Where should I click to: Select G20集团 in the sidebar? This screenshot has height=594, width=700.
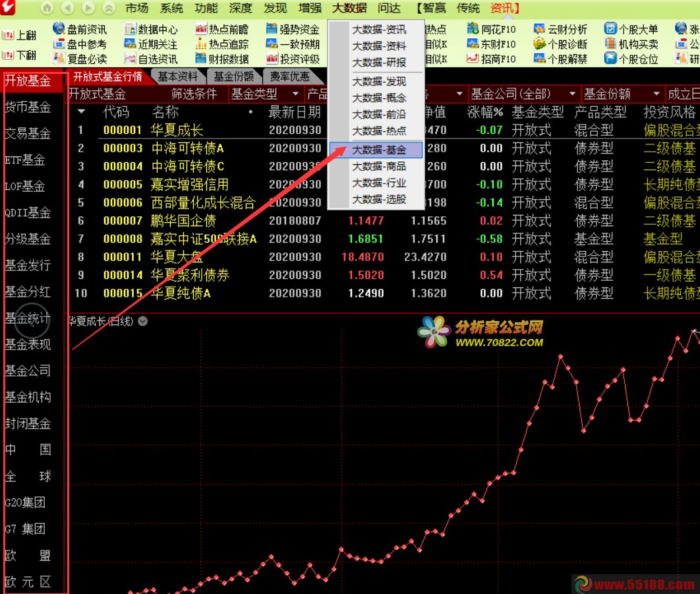(25, 502)
